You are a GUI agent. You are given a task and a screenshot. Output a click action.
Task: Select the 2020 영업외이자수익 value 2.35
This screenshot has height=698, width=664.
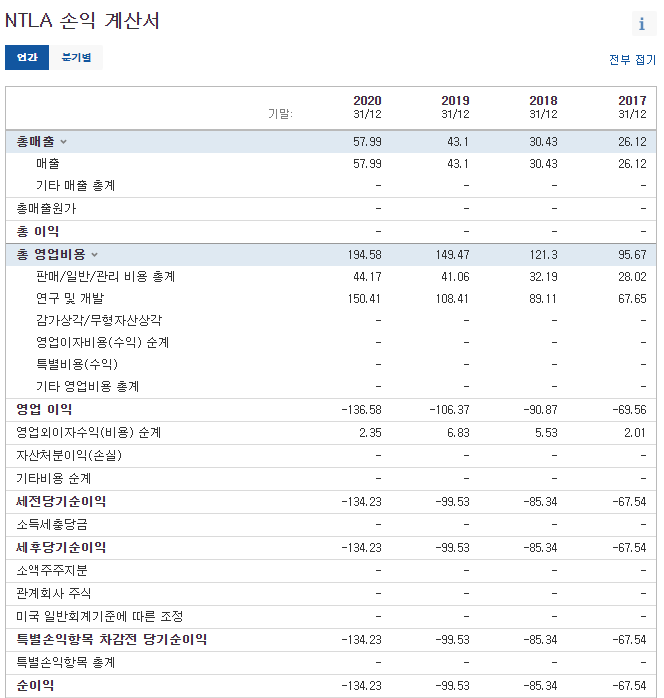(370, 433)
